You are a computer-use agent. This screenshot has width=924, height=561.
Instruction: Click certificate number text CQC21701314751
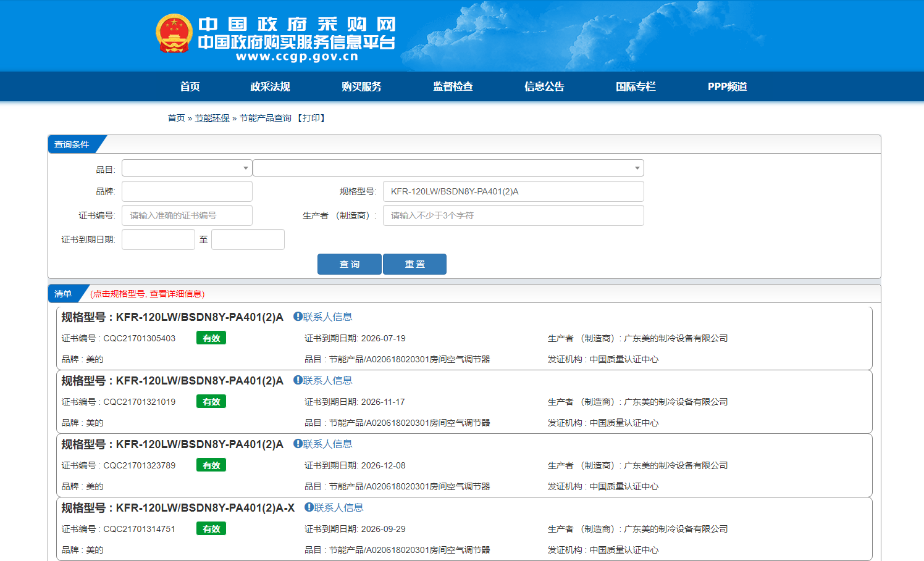point(139,529)
